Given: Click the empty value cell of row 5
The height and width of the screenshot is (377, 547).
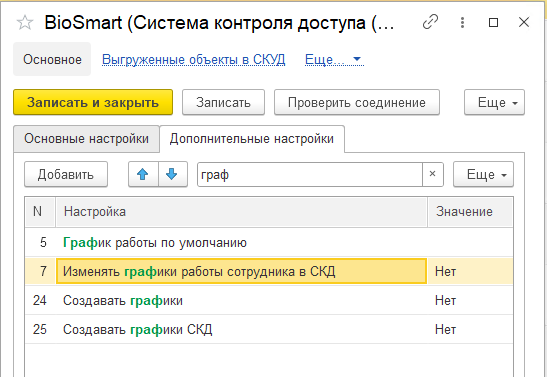Looking at the screenshot, I should click(x=470, y=242).
